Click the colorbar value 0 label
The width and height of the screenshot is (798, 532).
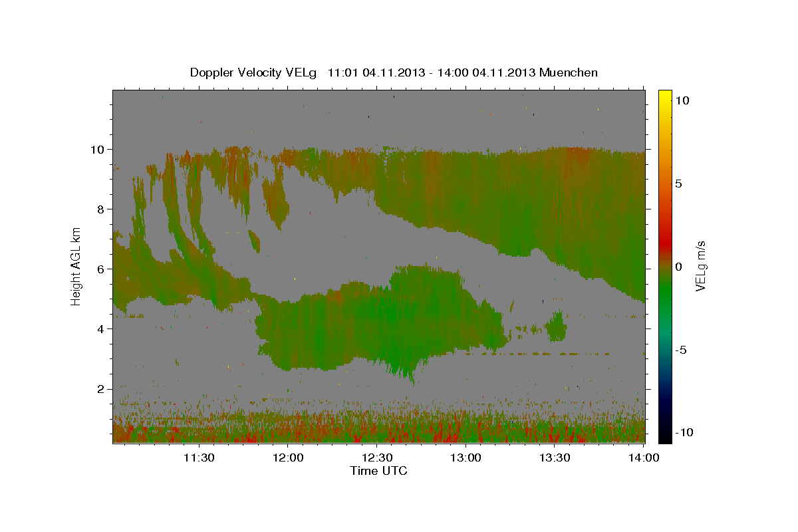click(x=678, y=267)
